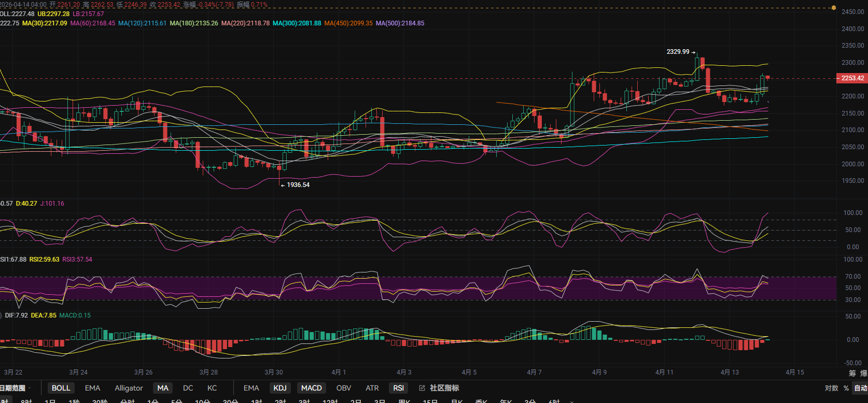868x403 pixels.
Task: Toggle the BOLL overlay indicator
Action: coord(61,388)
